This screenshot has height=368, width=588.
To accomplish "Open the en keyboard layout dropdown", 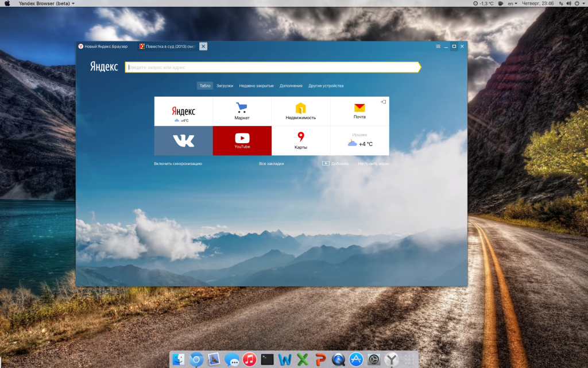I will [x=512, y=3].
